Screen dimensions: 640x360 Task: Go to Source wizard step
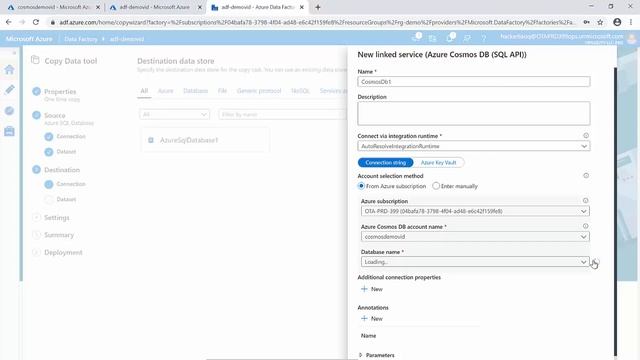tap(54, 116)
